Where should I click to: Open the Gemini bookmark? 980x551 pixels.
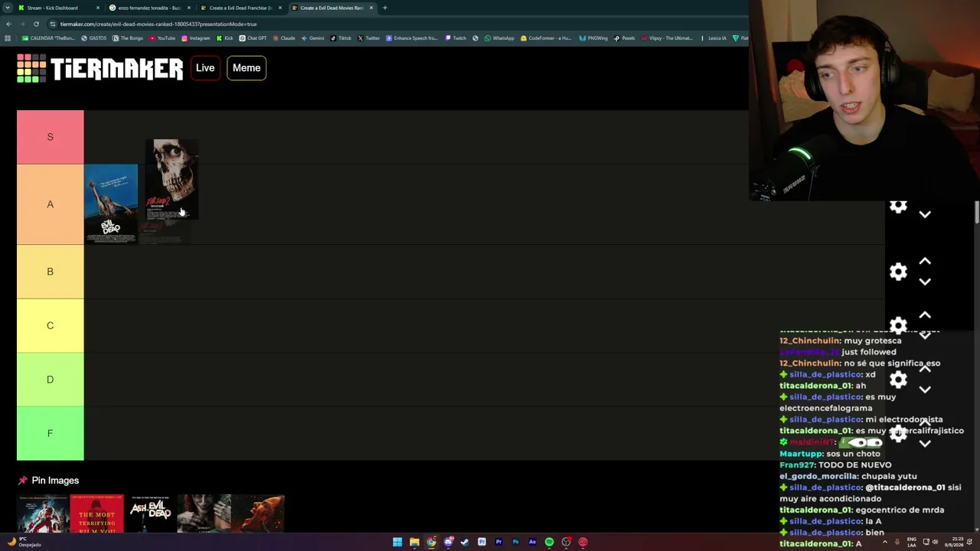coord(313,38)
